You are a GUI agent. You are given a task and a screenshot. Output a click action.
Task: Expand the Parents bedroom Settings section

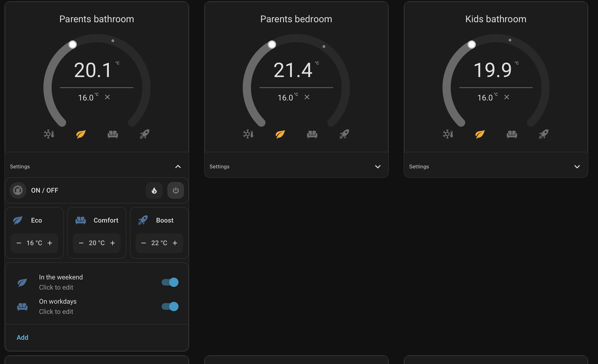coord(377,167)
